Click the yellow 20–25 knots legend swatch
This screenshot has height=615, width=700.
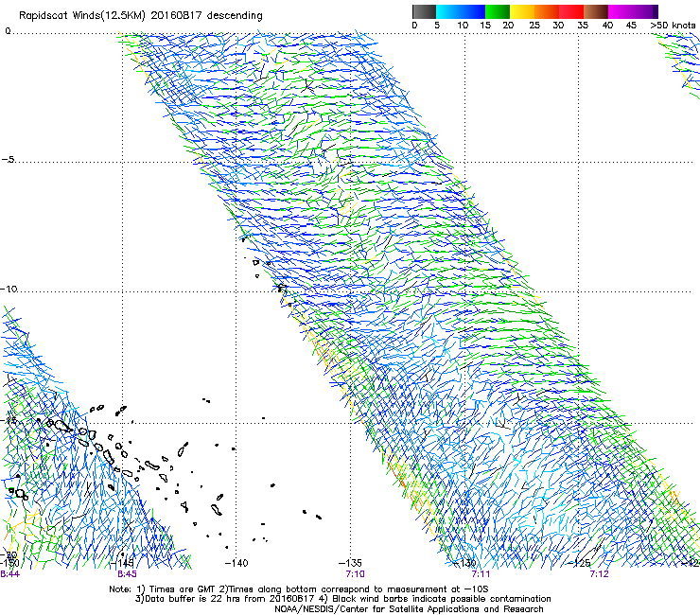(522, 11)
